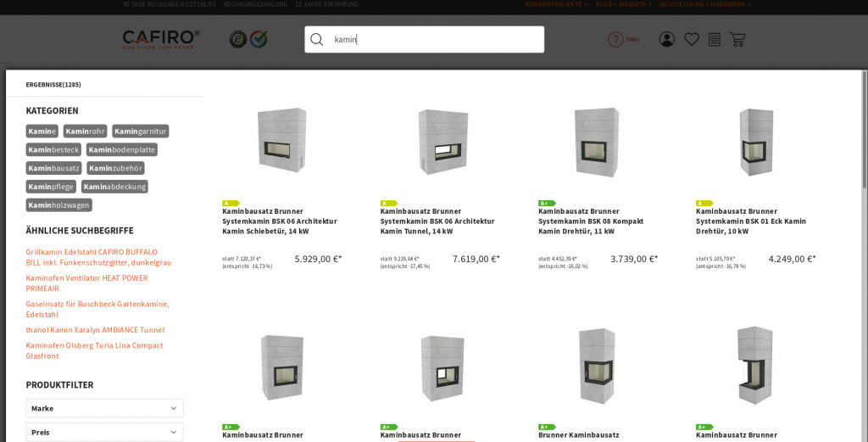The height and width of the screenshot is (442, 868).
Task: Click the Trusted Shops e-badge icon
Action: pyautogui.click(x=238, y=39)
